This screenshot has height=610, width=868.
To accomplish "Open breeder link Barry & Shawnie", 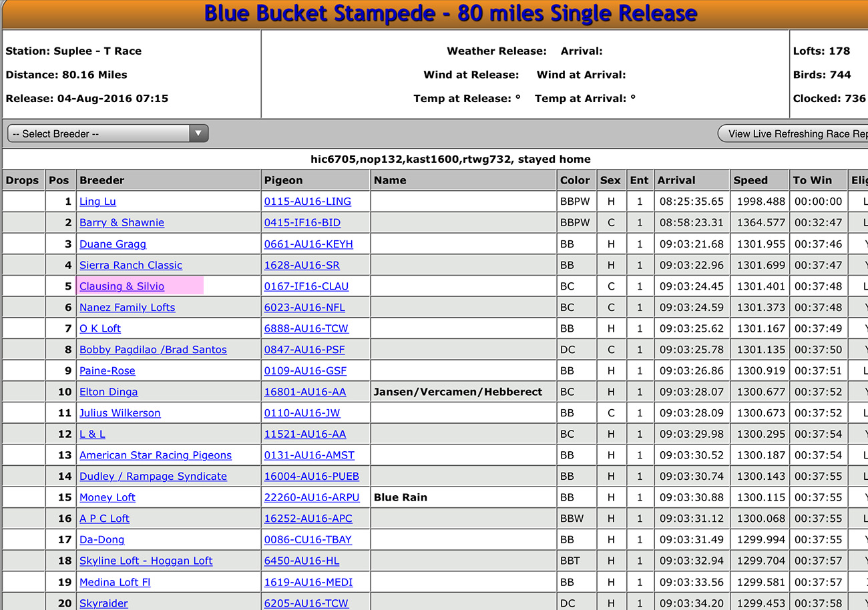I will coord(122,222).
